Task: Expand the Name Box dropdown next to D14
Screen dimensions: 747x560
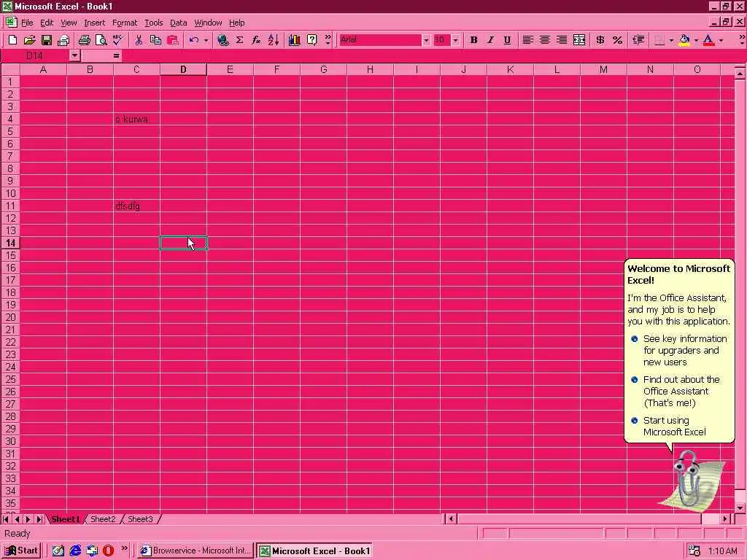Action: (x=74, y=55)
